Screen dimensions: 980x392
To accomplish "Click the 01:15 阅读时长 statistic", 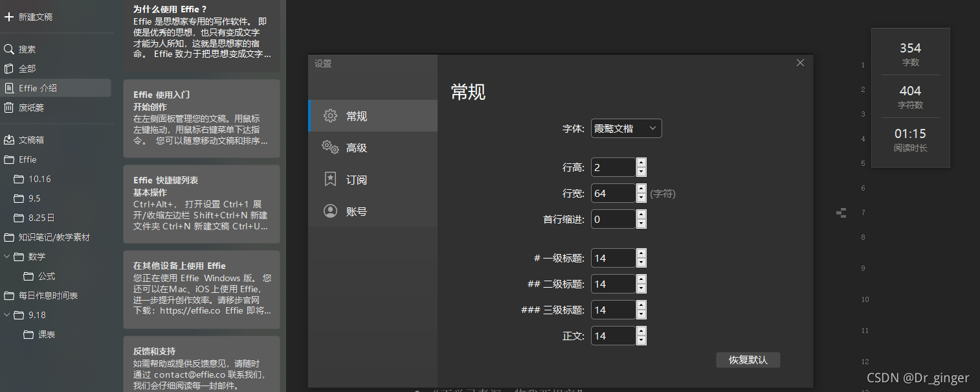I will (x=910, y=139).
